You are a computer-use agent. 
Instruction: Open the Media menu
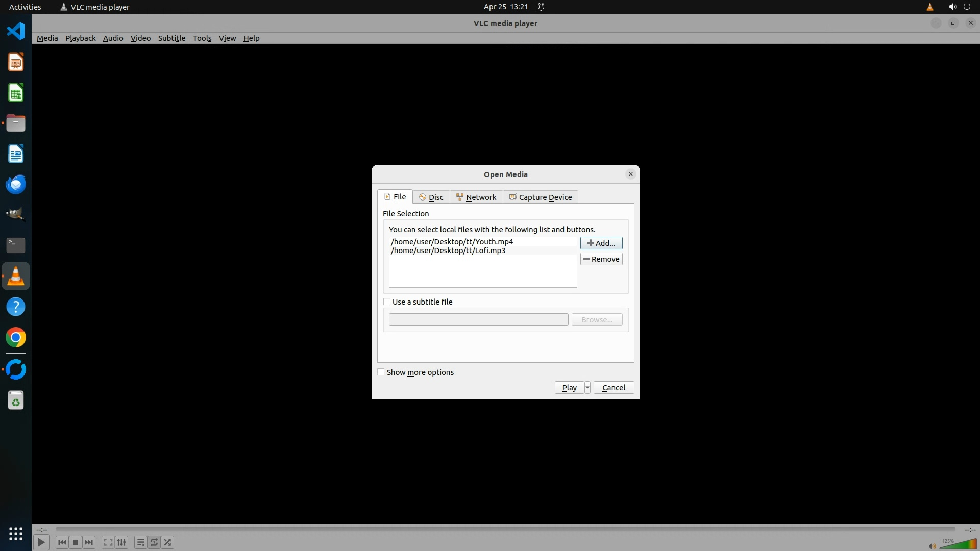point(47,38)
